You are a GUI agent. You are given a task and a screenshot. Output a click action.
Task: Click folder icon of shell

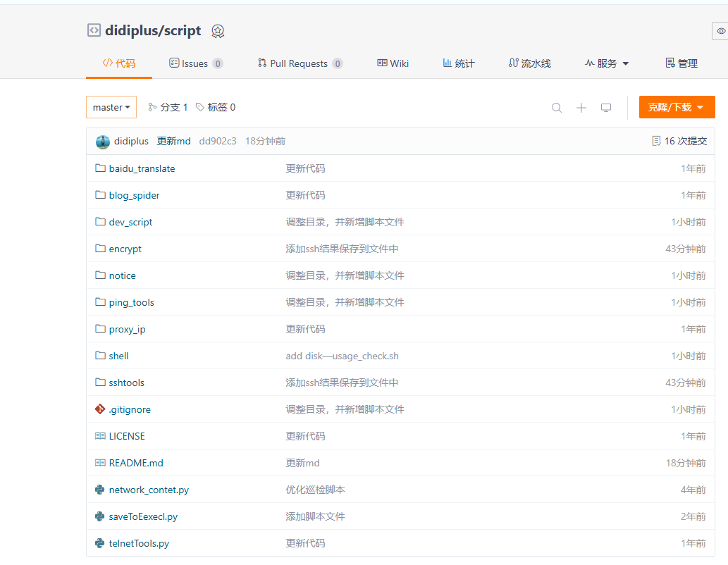pyautogui.click(x=100, y=355)
